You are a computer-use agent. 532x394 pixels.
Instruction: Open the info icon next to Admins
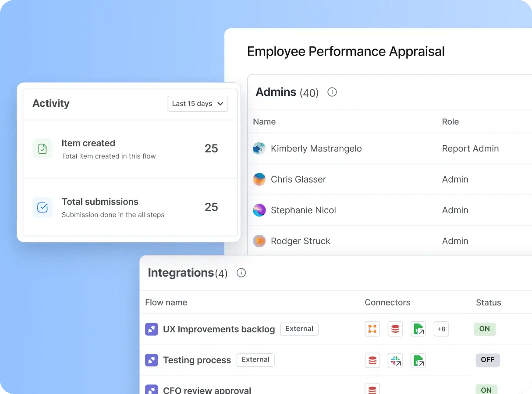pos(332,92)
